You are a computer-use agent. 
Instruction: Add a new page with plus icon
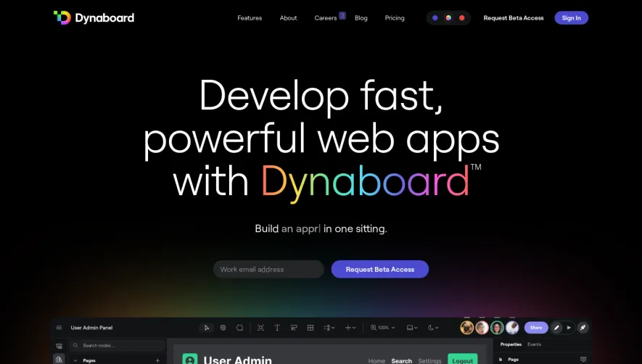(x=157, y=360)
